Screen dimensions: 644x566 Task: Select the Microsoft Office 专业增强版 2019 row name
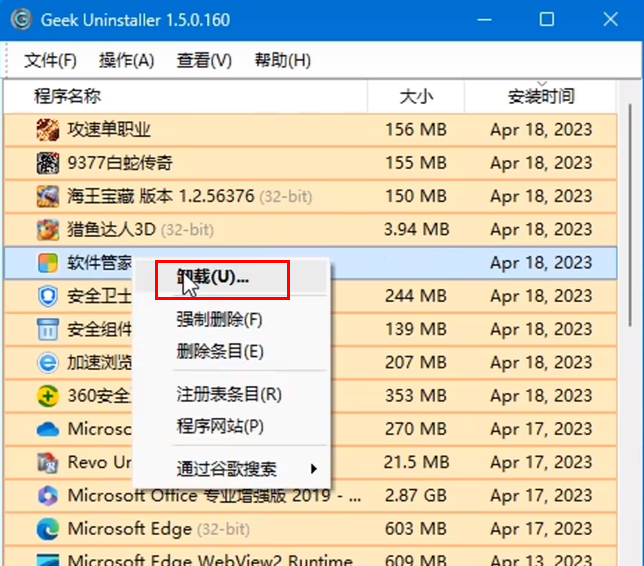pos(214,496)
